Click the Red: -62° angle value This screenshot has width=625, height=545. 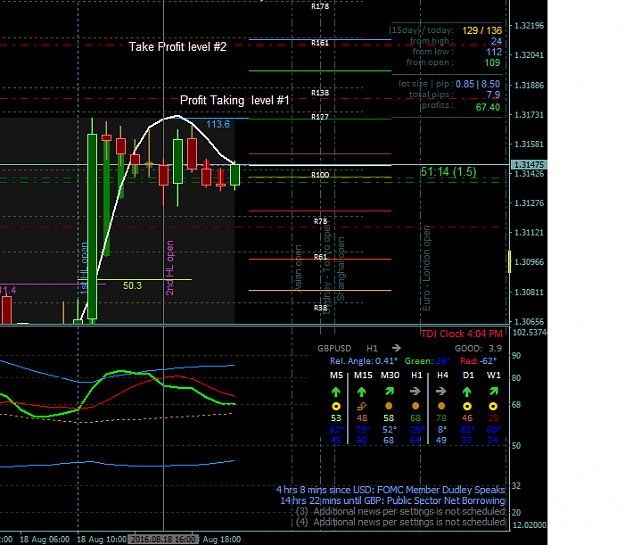pos(478,361)
